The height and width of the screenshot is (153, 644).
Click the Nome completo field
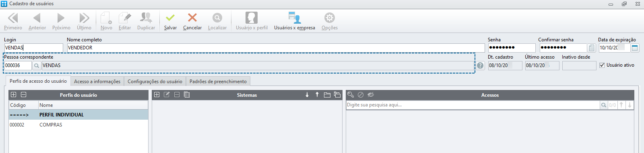click(276, 48)
